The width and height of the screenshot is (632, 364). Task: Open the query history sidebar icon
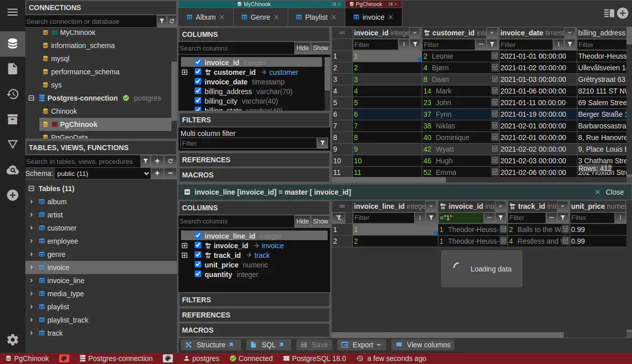click(13, 94)
